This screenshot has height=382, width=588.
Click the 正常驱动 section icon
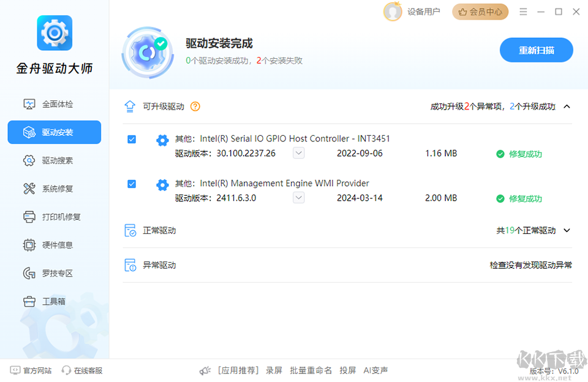pyautogui.click(x=130, y=231)
